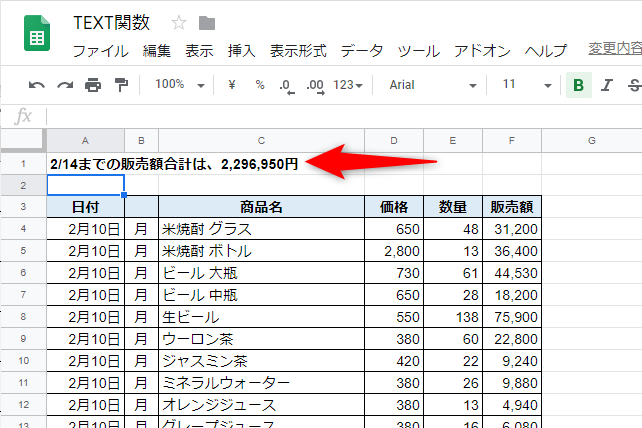Increase decimal places
This screenshot has height=428, width=642.
315,86
